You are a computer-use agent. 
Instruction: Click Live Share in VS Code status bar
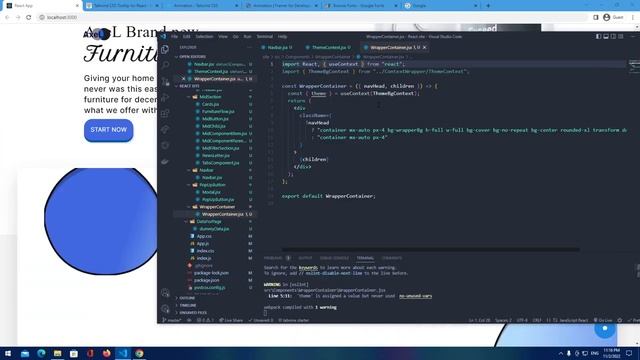tap(231, 320)
